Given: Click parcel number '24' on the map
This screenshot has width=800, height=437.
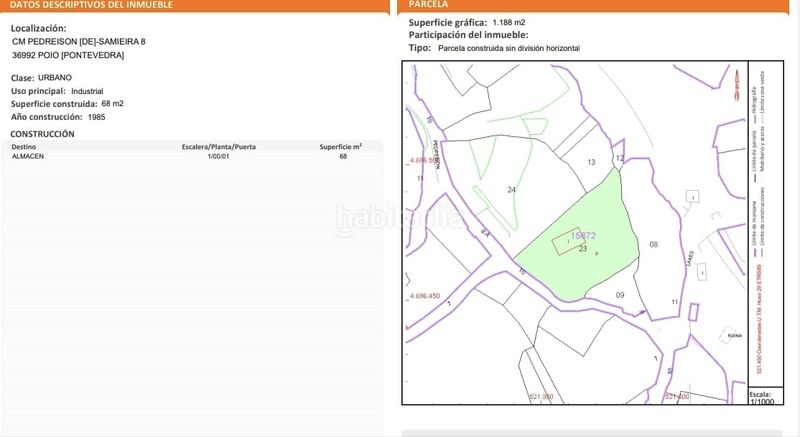Looking at the screenshot, I should [x=512, y=190].
